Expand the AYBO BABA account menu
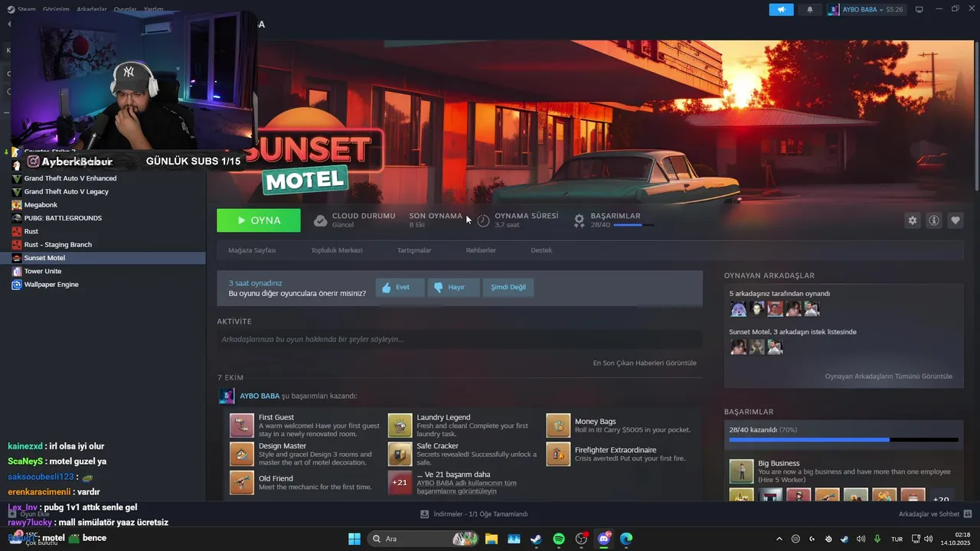The width and height of the screenshot is (980, 551). click(866, 9)
